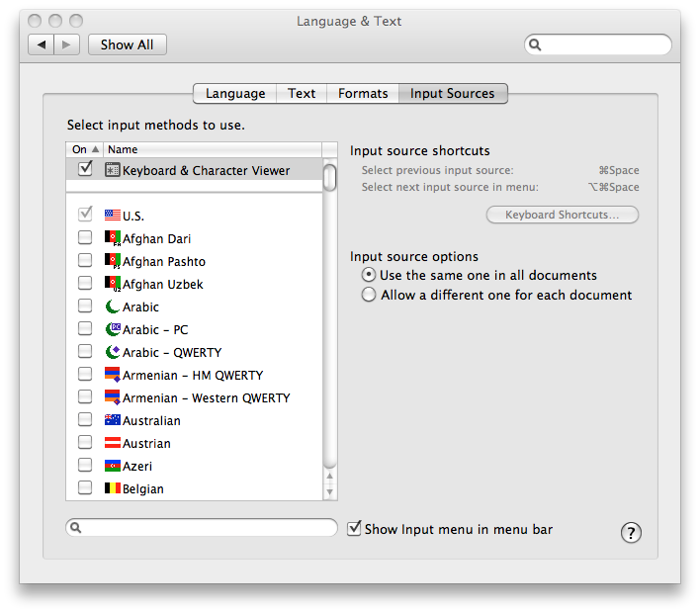Click the Arabic crescent icon
Screen dimensions: 700x613
click(x=113, y=306)
